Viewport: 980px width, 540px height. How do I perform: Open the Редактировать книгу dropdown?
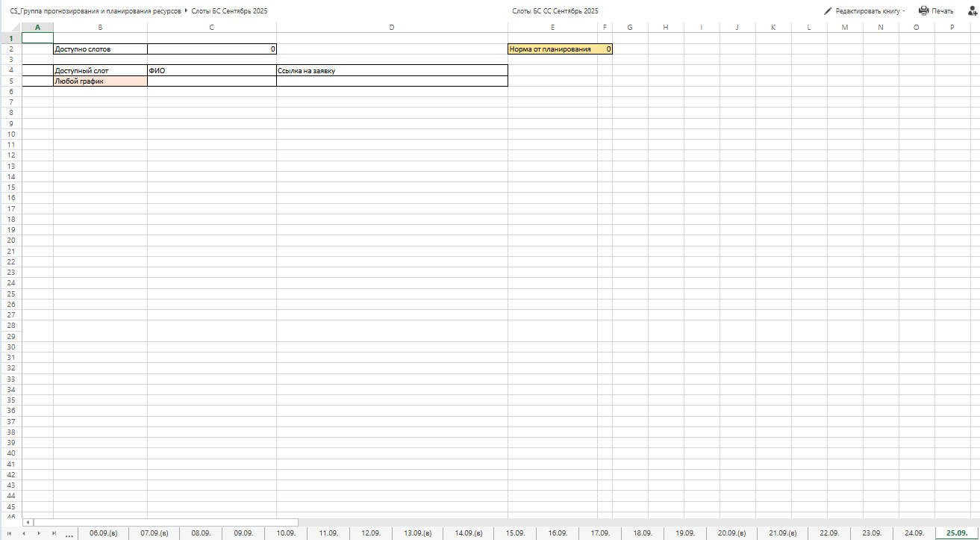tap(865, 11)
